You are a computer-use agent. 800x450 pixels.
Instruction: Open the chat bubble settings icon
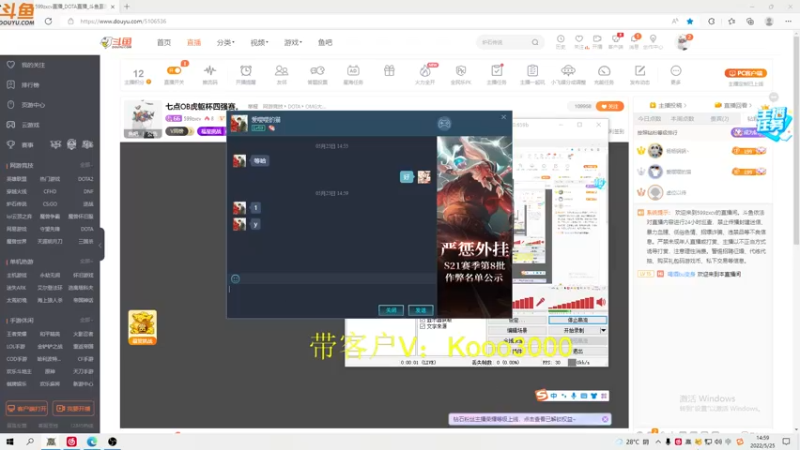317,70
